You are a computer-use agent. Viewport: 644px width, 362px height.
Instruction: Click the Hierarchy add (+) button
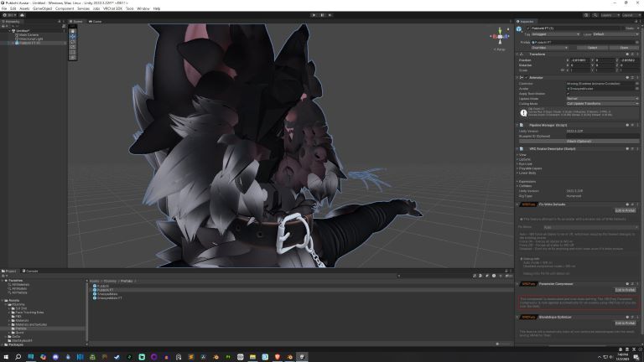(3, 26)
